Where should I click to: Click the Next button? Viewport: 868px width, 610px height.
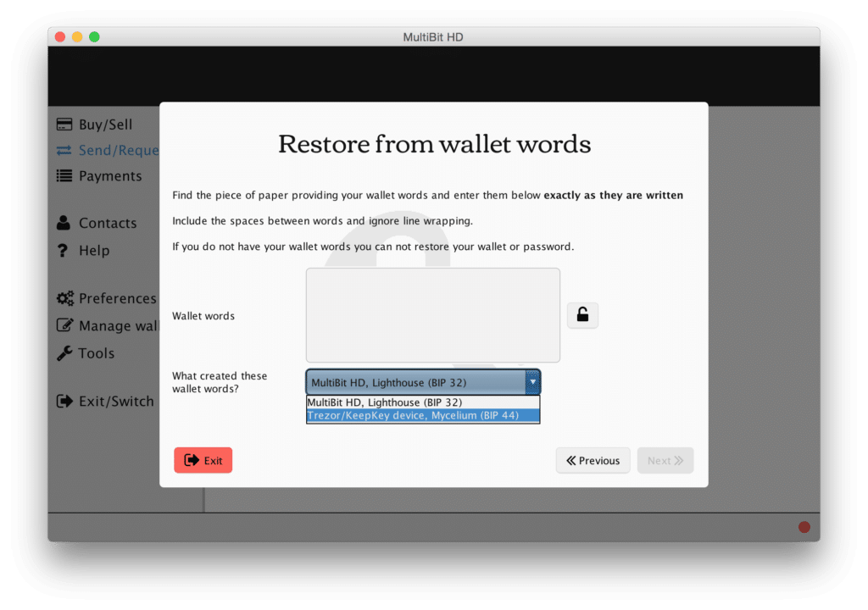click(x=665, y=460)
